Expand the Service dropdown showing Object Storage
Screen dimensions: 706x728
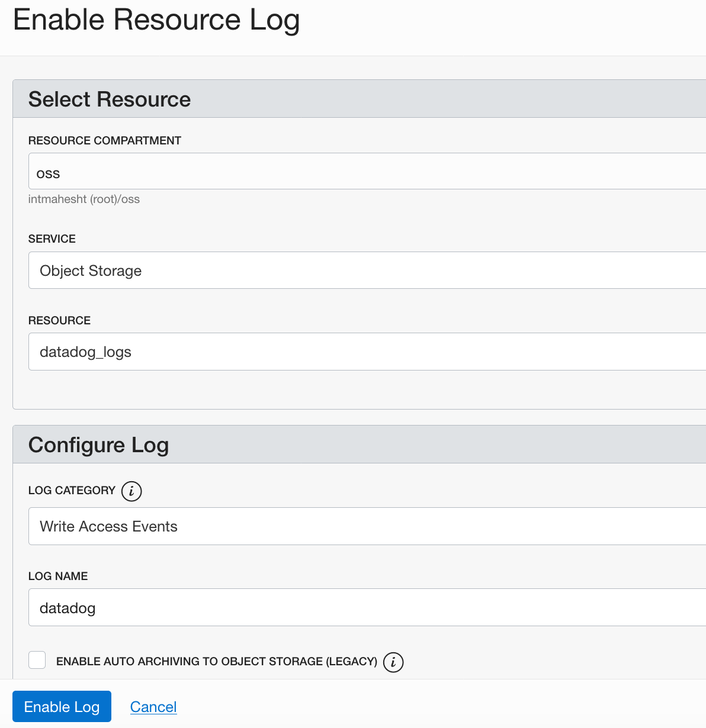367,270
